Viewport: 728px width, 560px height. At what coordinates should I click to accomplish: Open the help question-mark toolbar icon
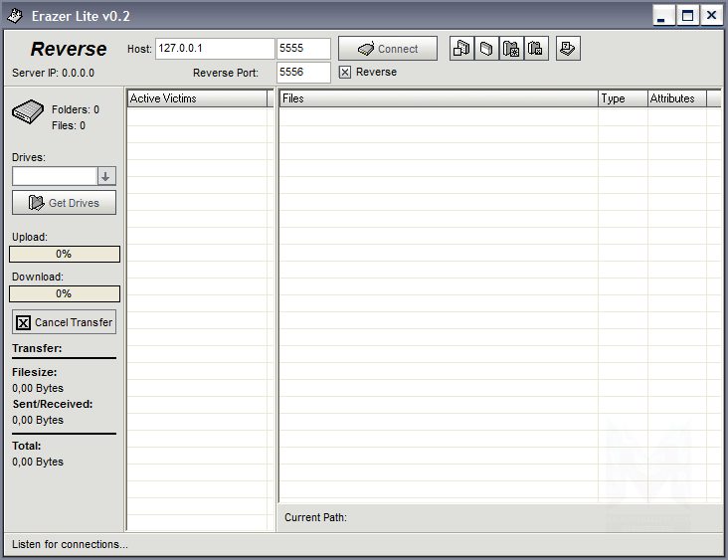click(568, 49)
